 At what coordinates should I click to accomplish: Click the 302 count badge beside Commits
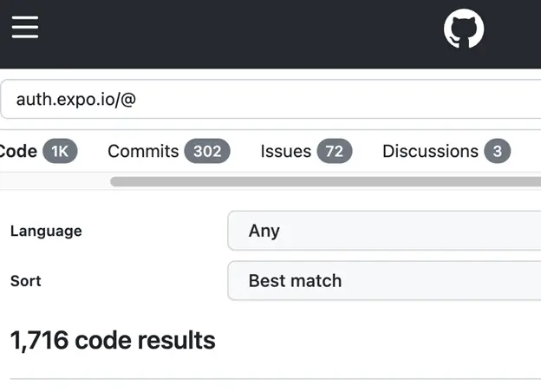point(207,152)
